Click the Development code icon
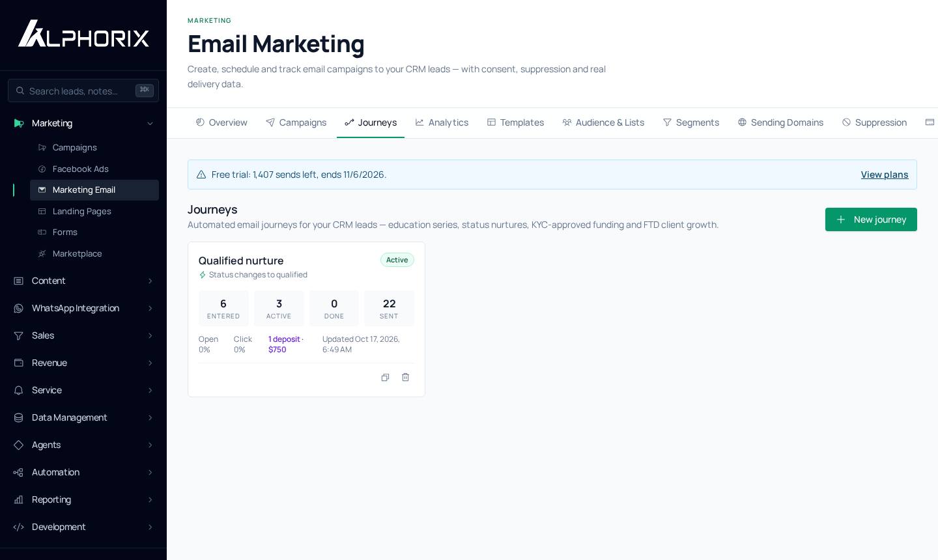The image size is (938, 560). 19,527
